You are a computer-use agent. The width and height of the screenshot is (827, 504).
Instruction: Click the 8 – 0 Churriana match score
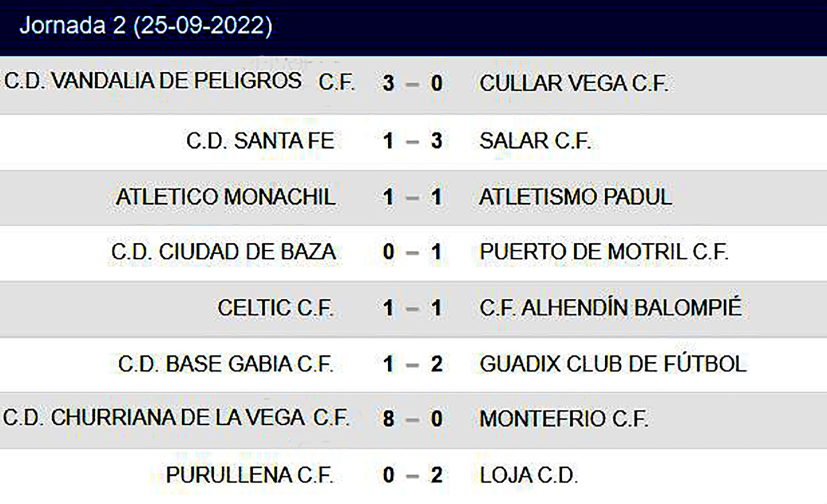[x=412, y=419]
